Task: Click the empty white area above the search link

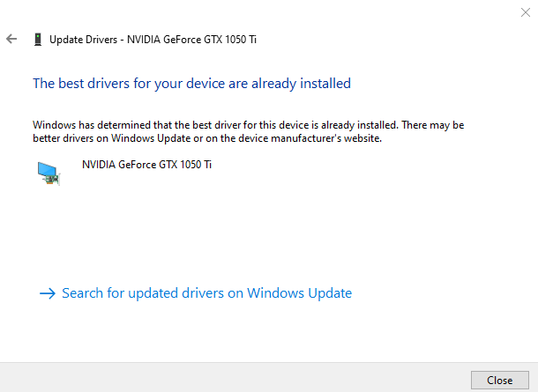Action: [x=265, y=233]
